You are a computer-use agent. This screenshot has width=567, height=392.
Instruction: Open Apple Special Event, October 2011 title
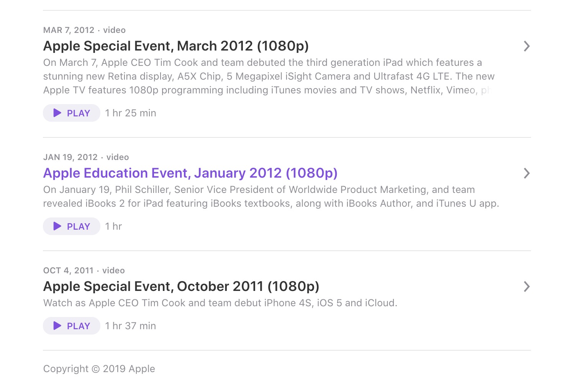[181, 286]
